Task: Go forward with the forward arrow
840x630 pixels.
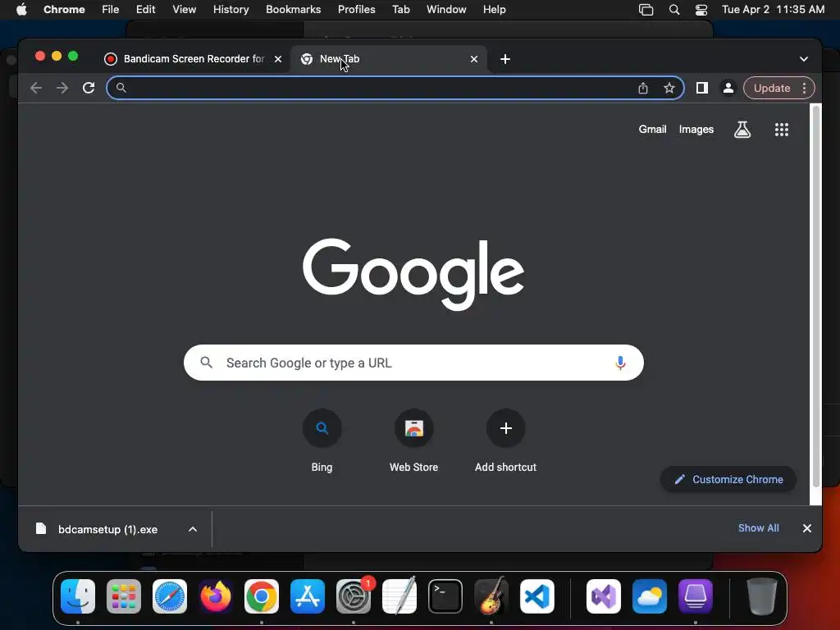Action: 62,88
